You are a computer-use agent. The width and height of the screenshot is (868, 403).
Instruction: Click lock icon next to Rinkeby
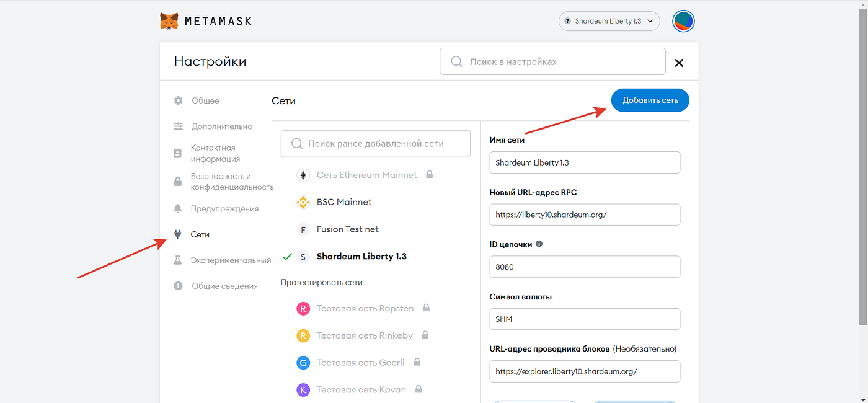(x=425, y=335)
